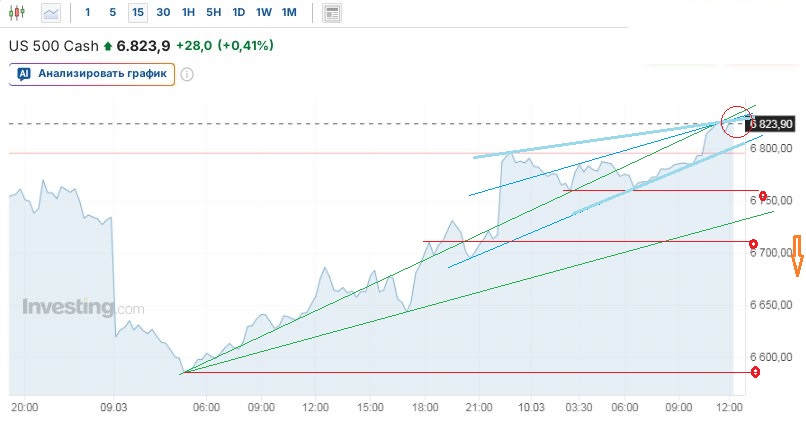Screen dimensions: 806x421
Task: Choose the 1W interval
Action: tap(263, 13)
